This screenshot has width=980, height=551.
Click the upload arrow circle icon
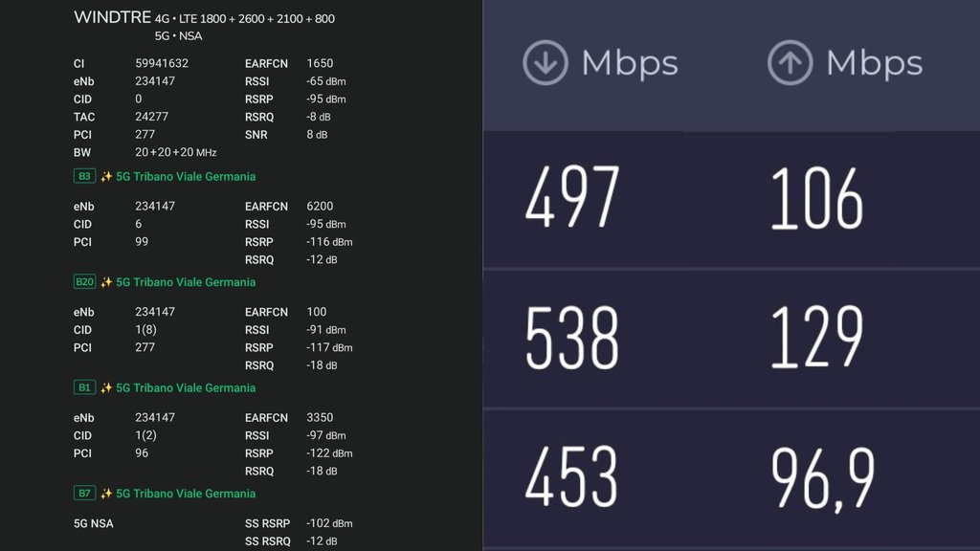click(791, 63)
